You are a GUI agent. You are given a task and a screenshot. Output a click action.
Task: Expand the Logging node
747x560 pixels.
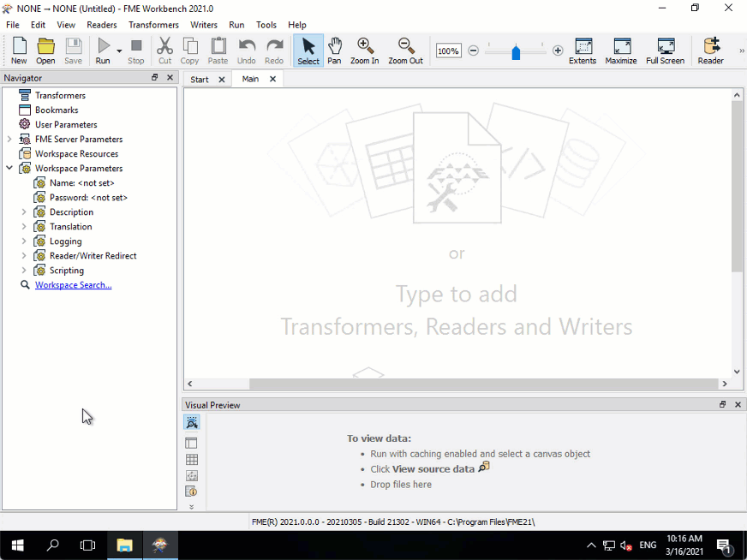pos(24,241)
